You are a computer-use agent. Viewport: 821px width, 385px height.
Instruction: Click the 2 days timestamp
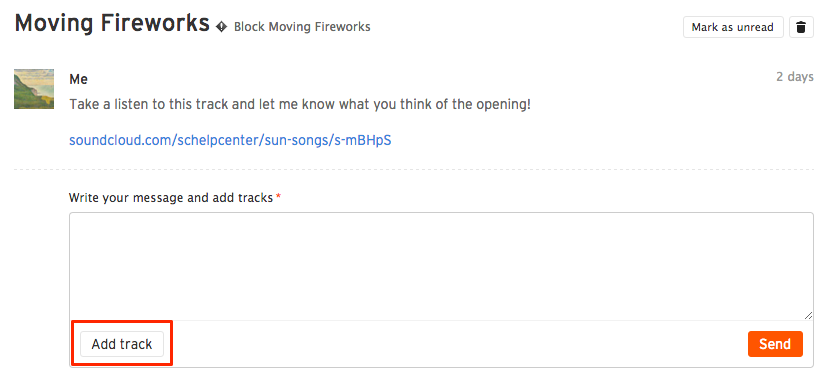(794, 77)
